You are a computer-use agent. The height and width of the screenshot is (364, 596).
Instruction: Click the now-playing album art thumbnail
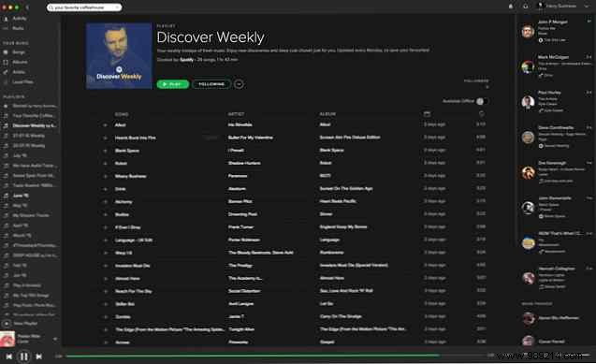point(7,339)
